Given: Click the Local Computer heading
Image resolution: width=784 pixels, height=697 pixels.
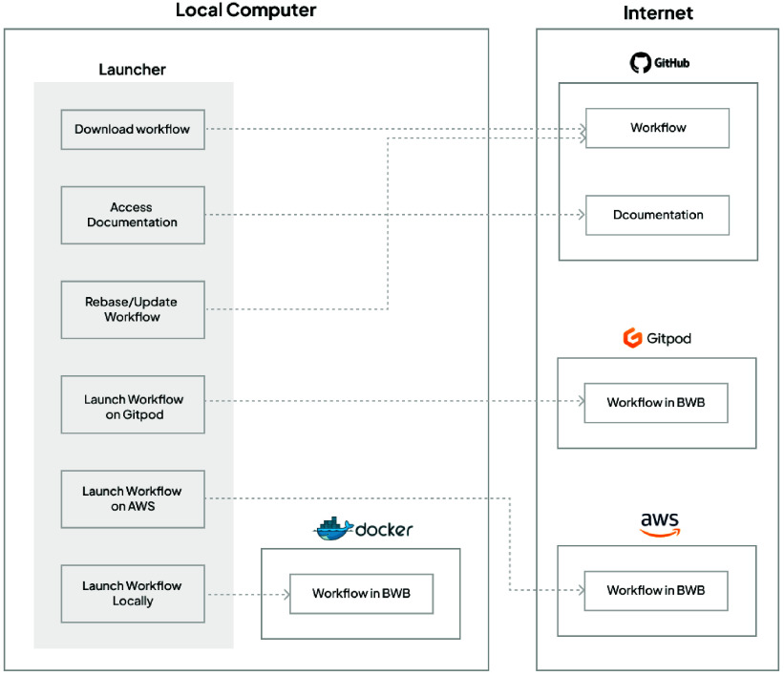Looking at the screenshot, I should click(245, 11).
